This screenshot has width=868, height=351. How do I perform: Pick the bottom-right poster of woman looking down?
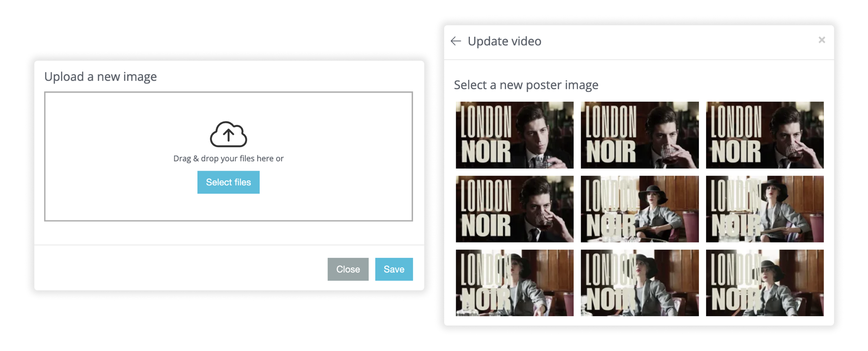pyautogui.click(x=765, y=283)
